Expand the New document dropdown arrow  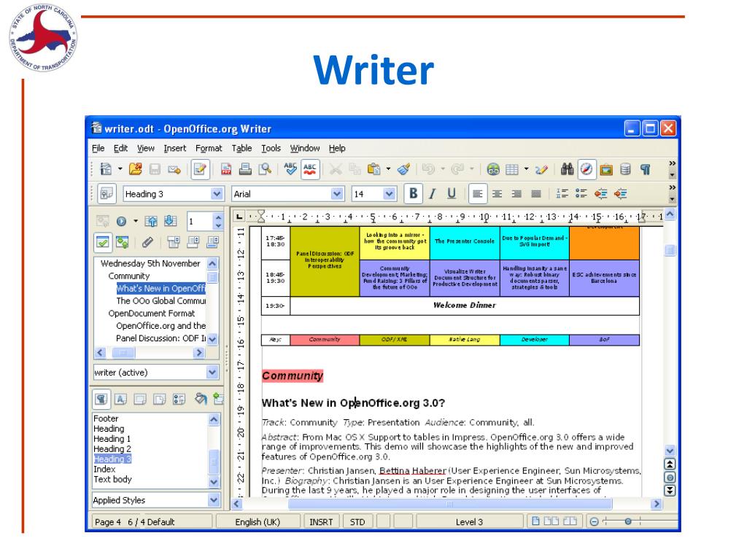pos(120,168)
